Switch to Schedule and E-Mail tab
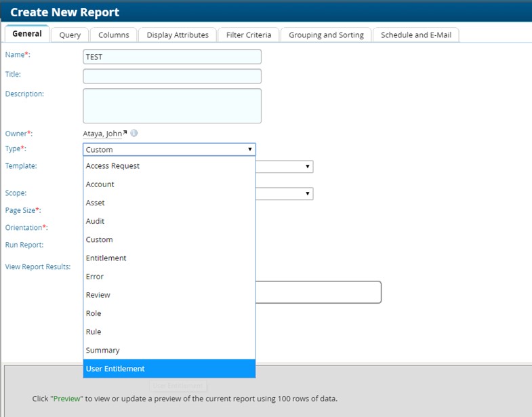 (415, 35)
